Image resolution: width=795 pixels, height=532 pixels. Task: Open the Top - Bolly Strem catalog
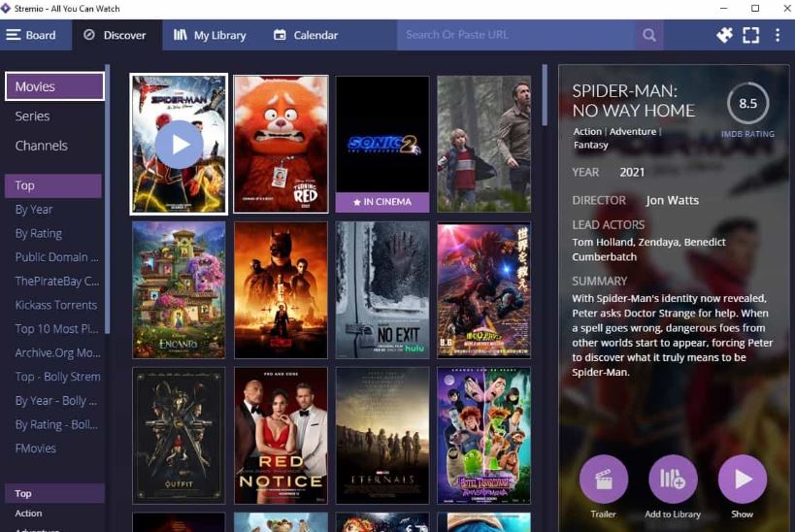[57, 377]
